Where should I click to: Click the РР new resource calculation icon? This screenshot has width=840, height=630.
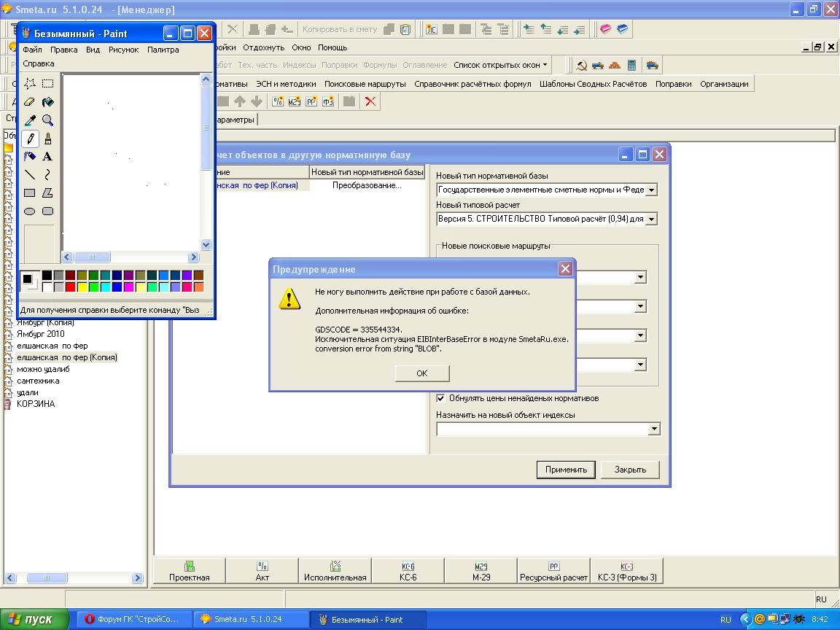click(x=311, y=101)
